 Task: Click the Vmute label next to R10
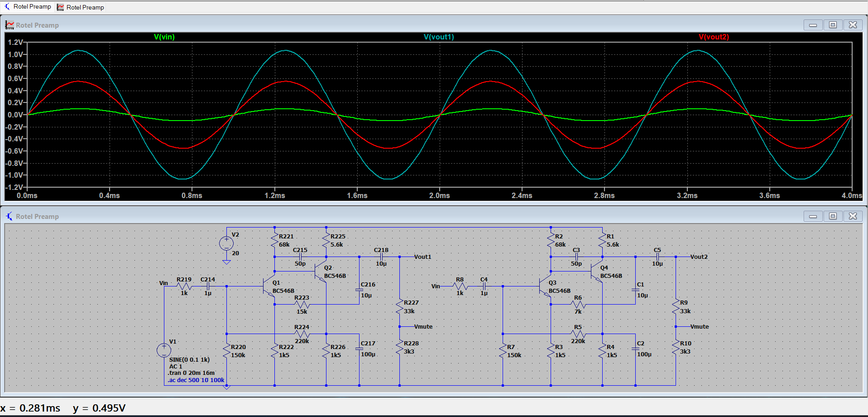coord(700,326)
